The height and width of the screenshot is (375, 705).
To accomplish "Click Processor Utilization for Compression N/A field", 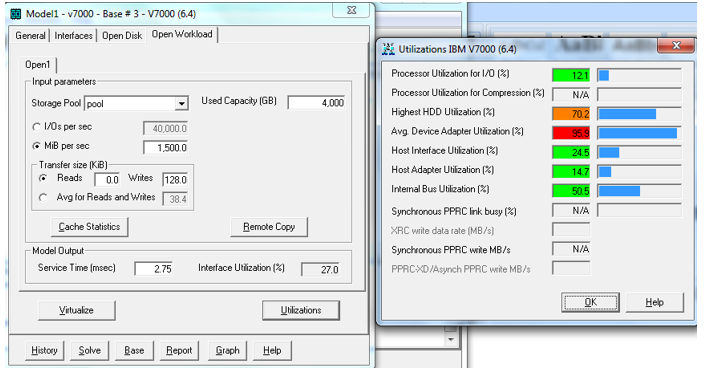I will pyautogui.click(x=571, y=94).
